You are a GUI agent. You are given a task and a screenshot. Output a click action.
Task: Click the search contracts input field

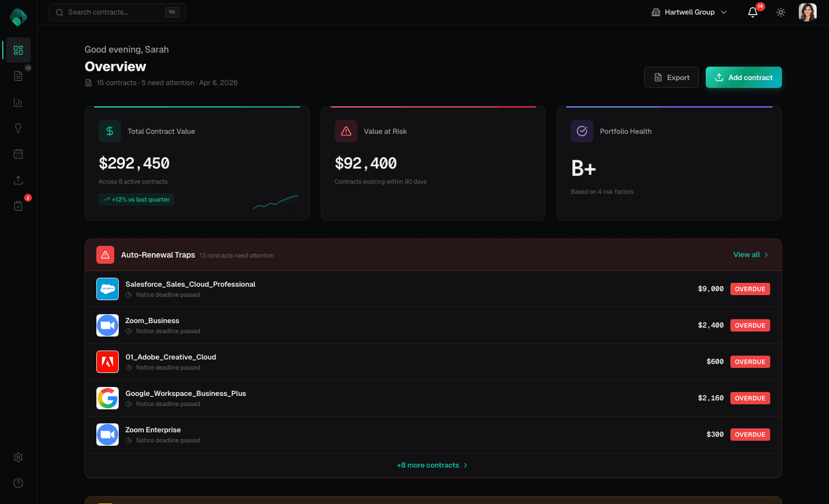[117, 12]
